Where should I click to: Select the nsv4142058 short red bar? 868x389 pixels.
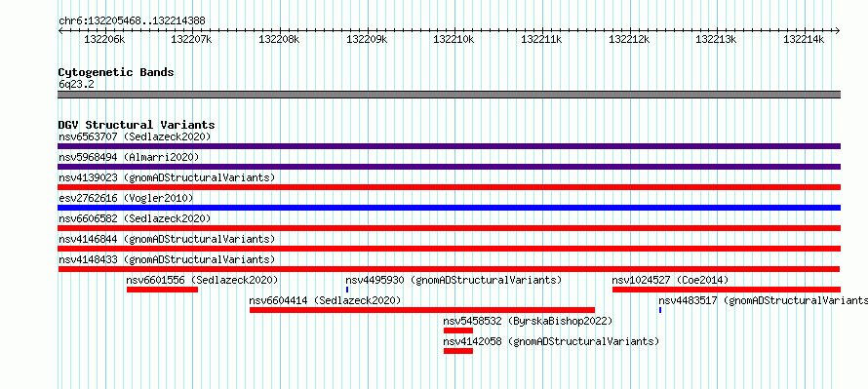pos(458,351)
